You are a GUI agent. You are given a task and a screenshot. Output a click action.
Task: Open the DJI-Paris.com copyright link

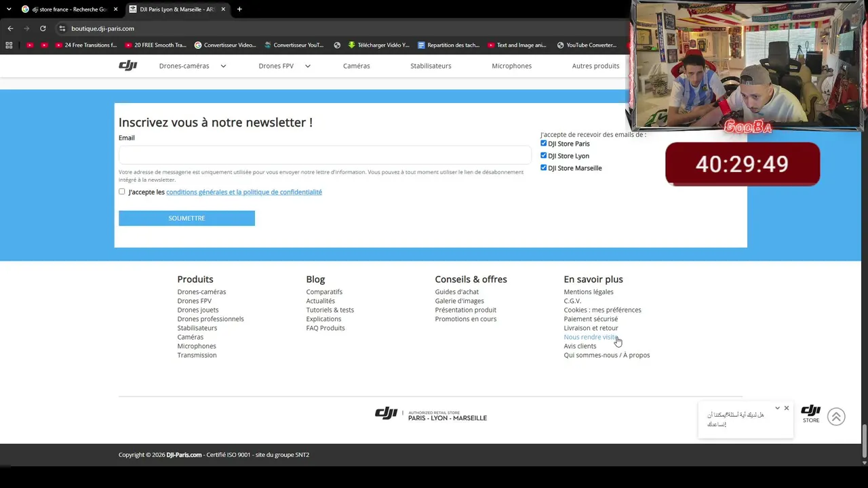pyautogui.click(x=184, y=455)
